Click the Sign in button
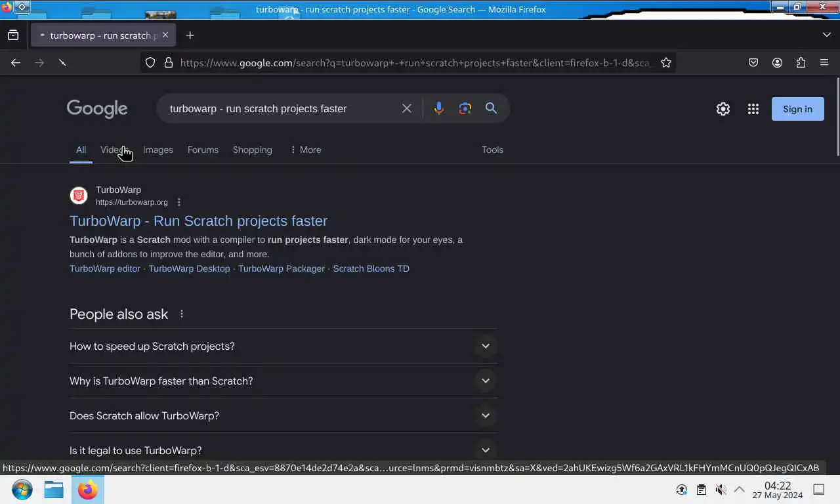The image size is (840, 504). 797,109
